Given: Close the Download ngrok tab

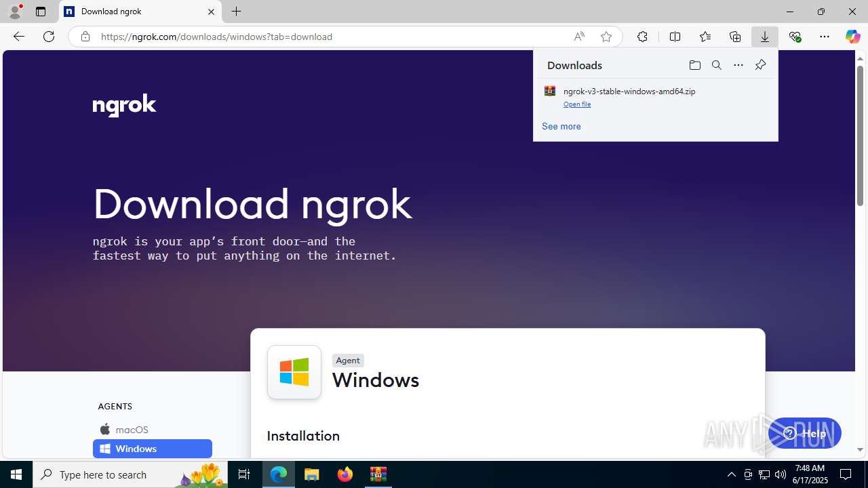Looking at the screenshot, I should (x=211, y=12).
